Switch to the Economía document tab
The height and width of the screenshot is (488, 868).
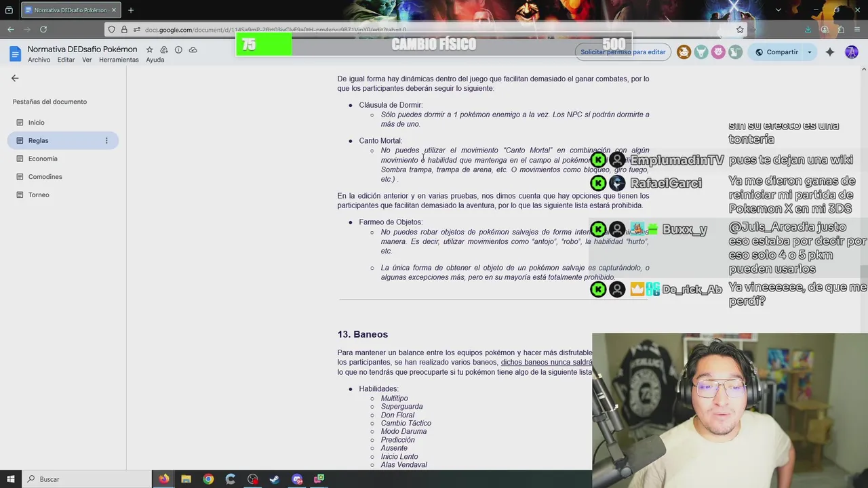[x=63, y=159]
